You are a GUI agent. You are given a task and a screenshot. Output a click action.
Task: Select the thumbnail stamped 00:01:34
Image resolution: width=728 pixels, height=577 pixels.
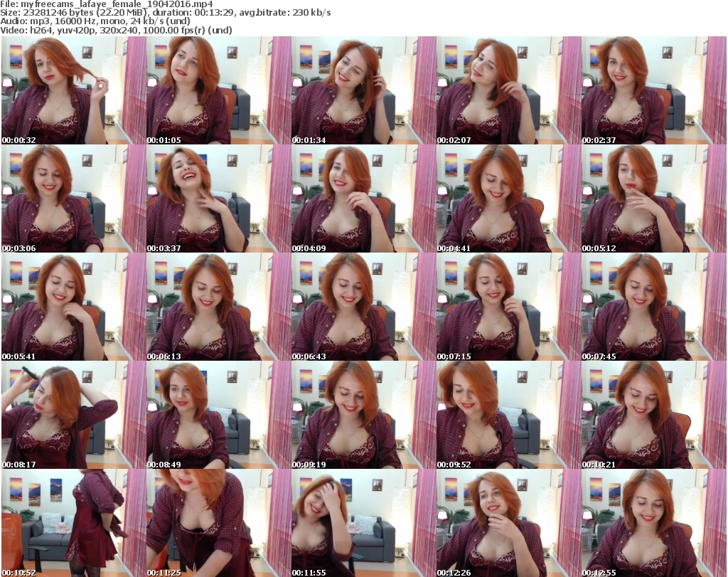[x=363, y=90]
